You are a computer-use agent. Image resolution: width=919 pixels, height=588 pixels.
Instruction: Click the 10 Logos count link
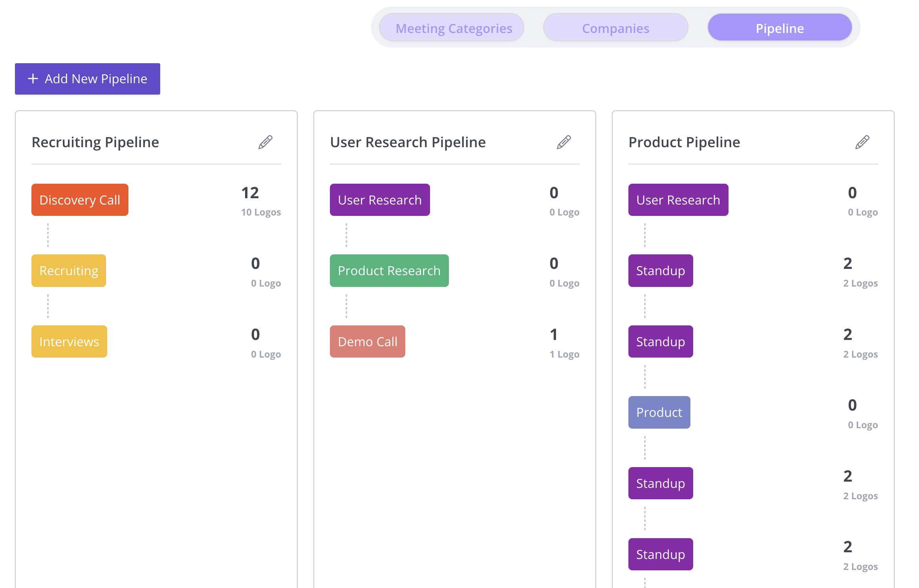[x=261, y=212]
